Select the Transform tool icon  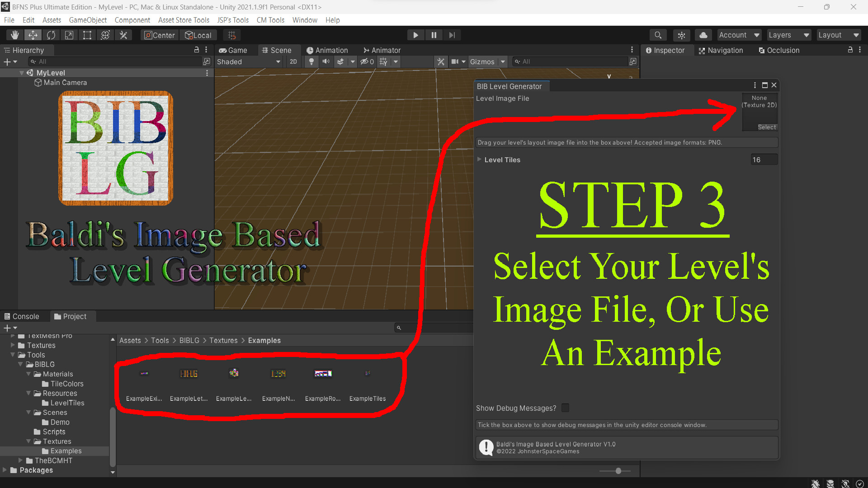coord(105,35)
